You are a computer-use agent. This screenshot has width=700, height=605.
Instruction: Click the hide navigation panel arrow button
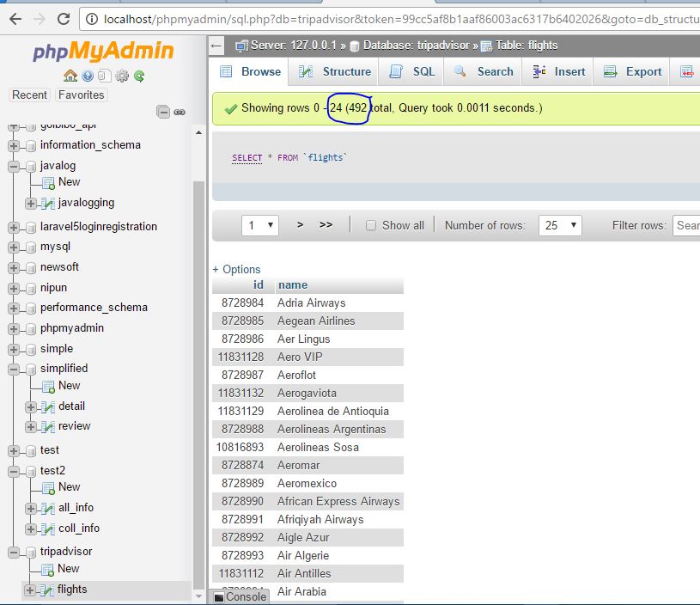point(216,46)
